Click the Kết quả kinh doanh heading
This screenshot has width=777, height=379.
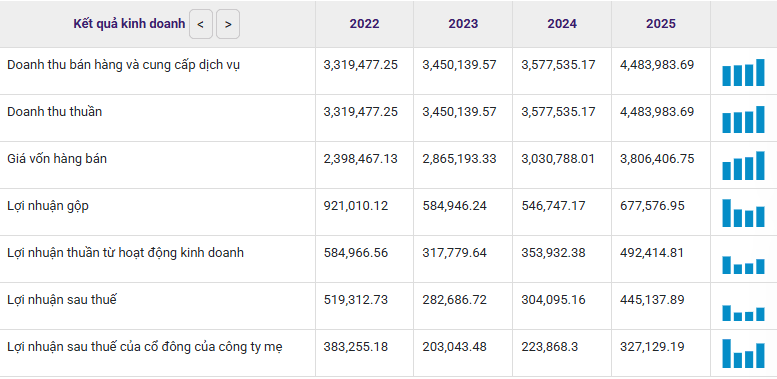click(x=129, y=24)
